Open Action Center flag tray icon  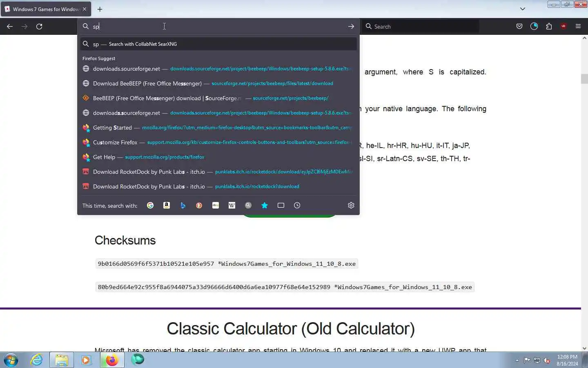[x=527, y=360]
